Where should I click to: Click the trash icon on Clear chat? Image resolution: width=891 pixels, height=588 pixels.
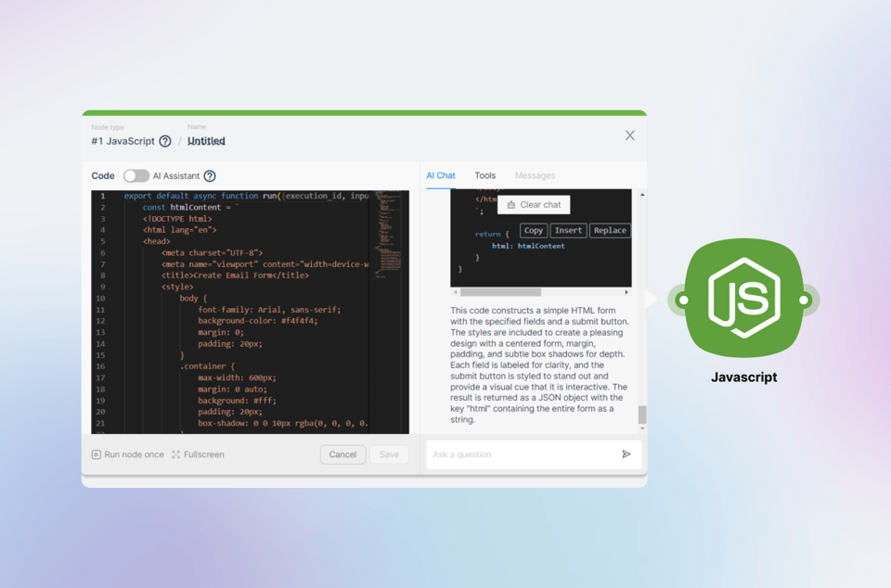coord(510,205)
